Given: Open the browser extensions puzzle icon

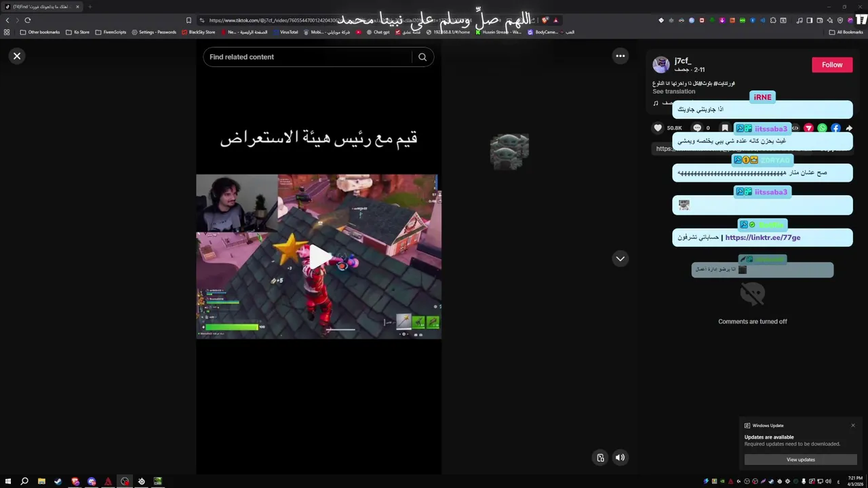Looking at the screenshot, I should coord(773,20).
